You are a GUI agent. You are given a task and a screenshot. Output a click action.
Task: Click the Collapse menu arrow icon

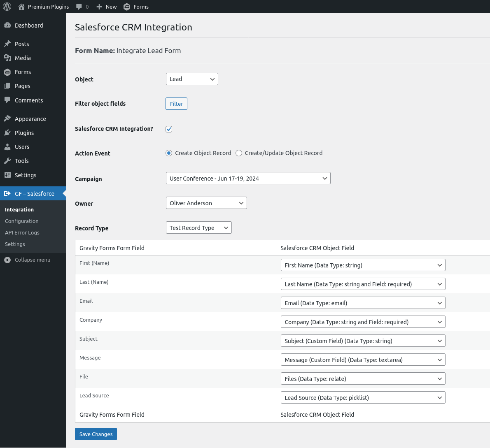(x=7, y=260)
